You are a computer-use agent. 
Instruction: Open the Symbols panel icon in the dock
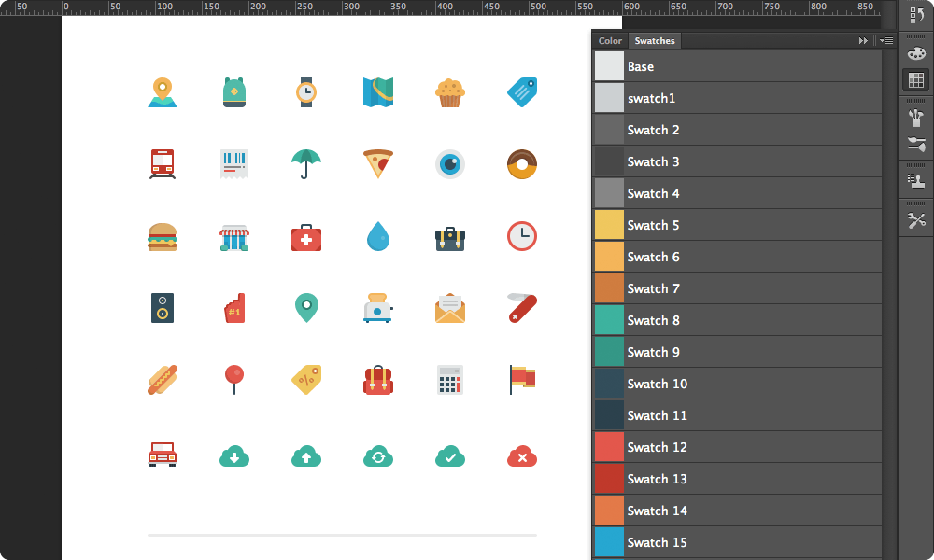tap(916, 183)
